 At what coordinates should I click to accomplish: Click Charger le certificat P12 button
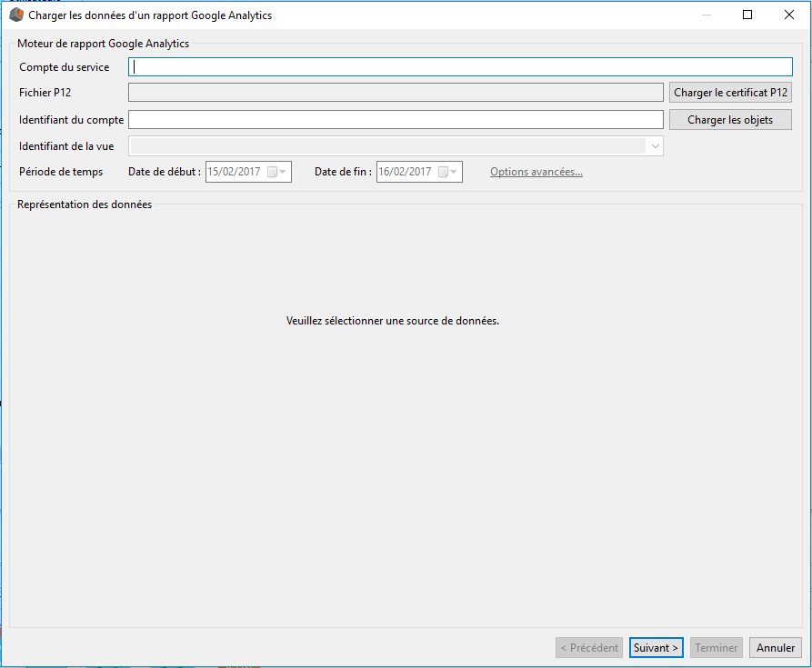click(730, 93)
